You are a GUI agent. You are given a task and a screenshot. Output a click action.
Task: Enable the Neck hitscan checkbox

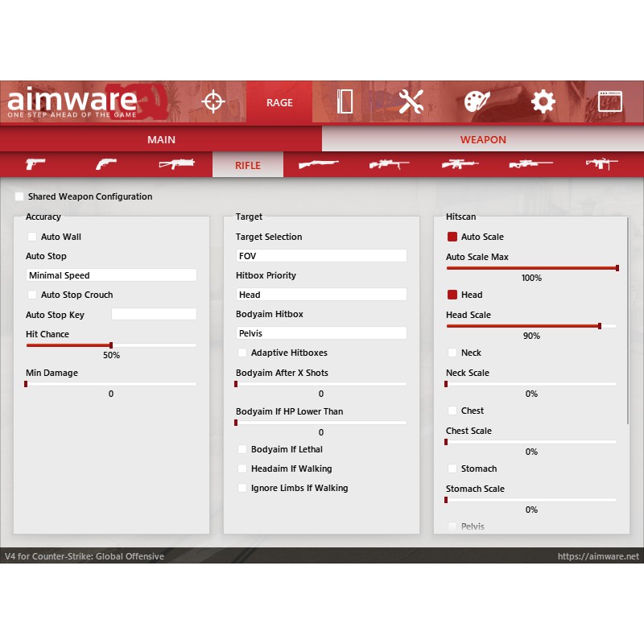452,353
